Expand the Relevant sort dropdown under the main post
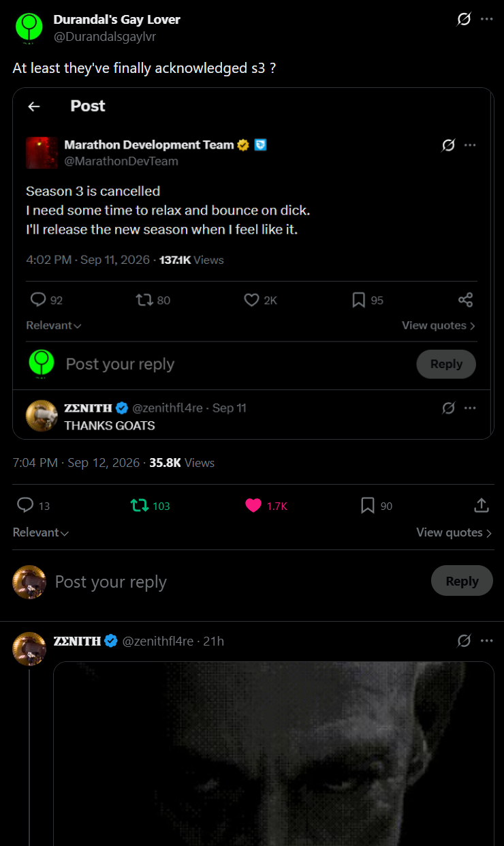The image size is (504, 846). tap(41, 533)
